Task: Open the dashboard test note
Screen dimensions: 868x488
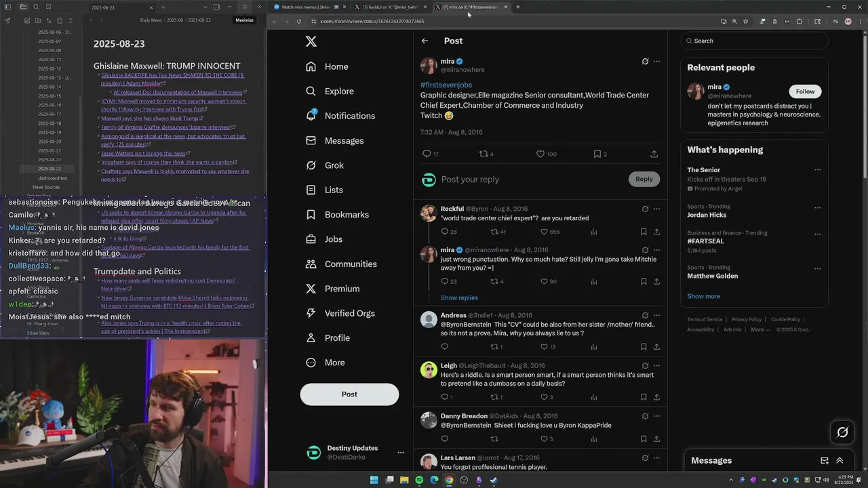Action: point(53,178)
